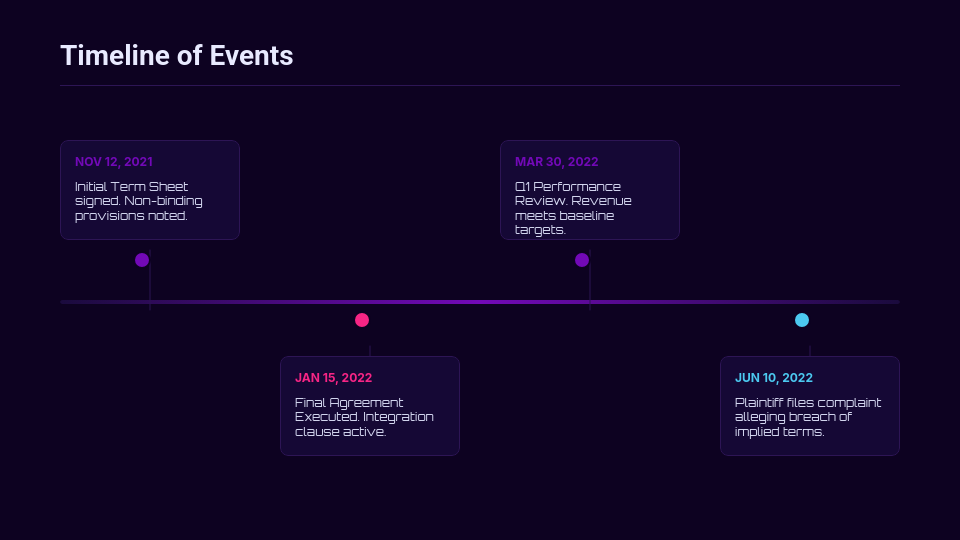Click the horizontal purple timeline bar
The height and width of the screenshot is (540, 960).
pyautogui.click(x=480, y=301)
